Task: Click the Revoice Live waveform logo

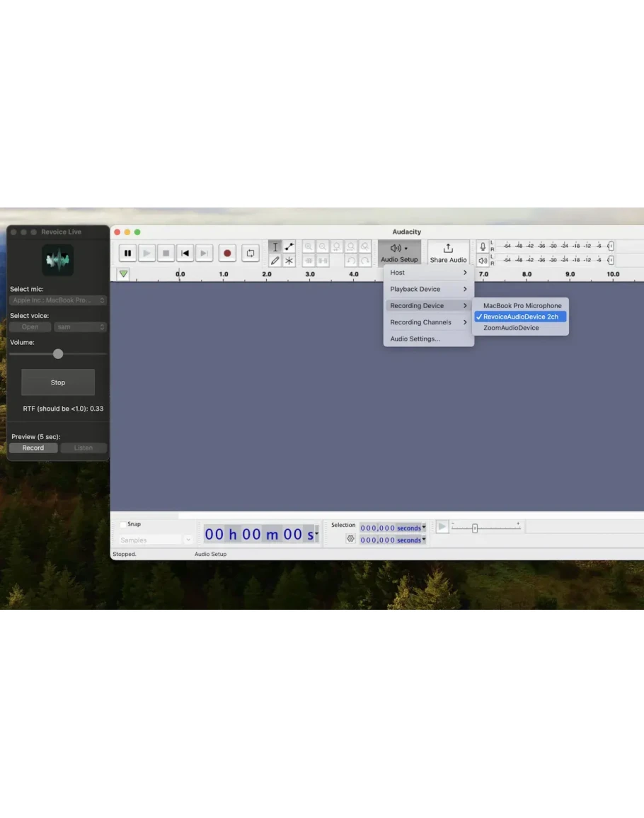Action: coord(58,259)
